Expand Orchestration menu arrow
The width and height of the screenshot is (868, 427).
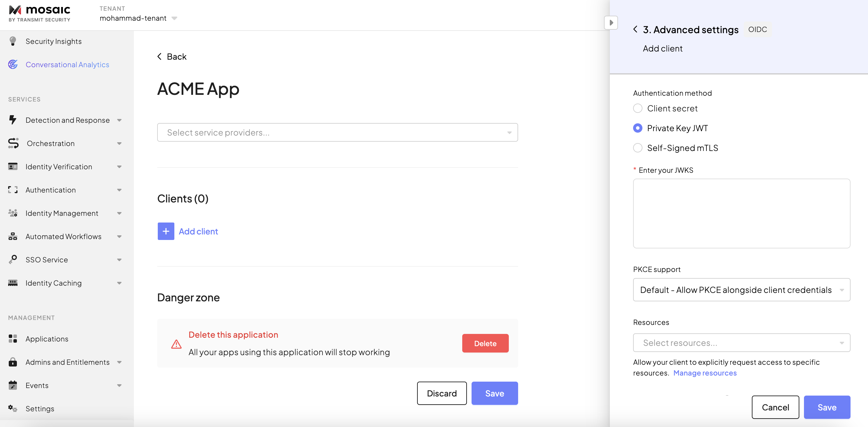tap(119, 143)
